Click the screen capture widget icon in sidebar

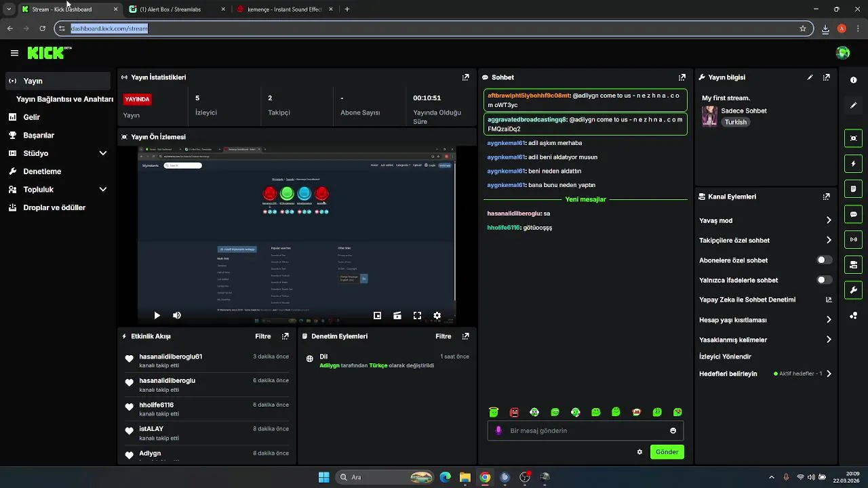click(x=853, y=138)
